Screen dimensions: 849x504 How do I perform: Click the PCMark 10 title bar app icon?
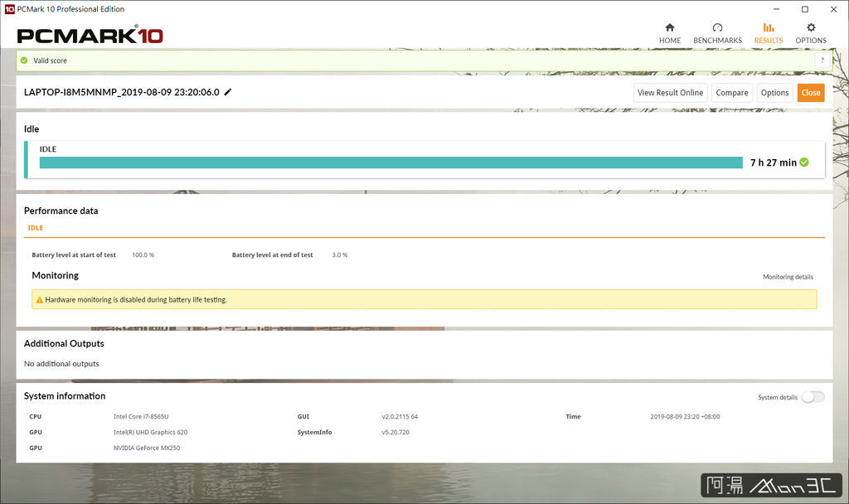tap(9, 9)
